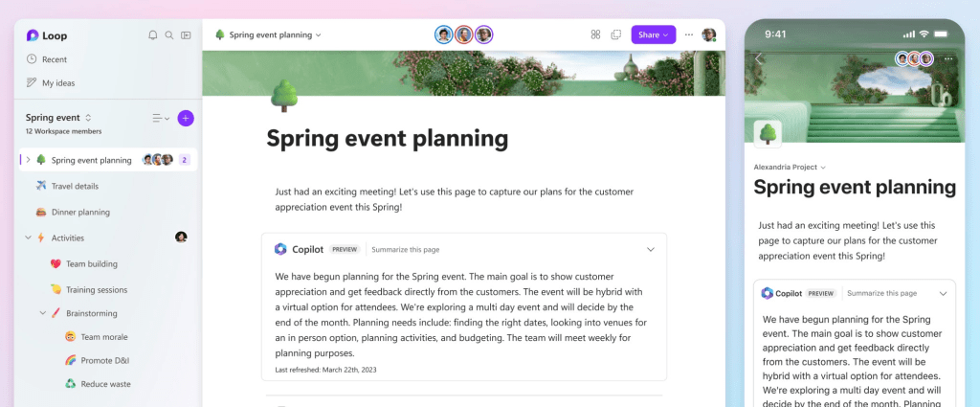Screen dimensions: 980x407
Task: Open the three-dot more options menu
Action: coord(689,35)
